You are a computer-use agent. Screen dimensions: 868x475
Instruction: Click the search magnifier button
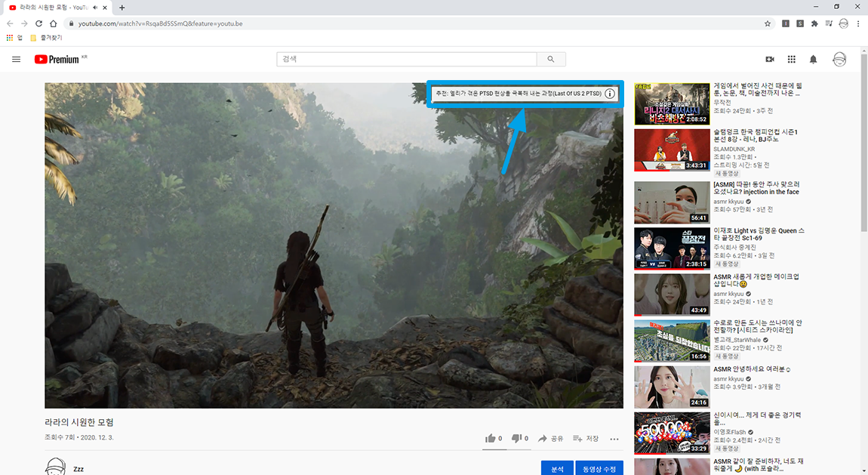point(551,59)
